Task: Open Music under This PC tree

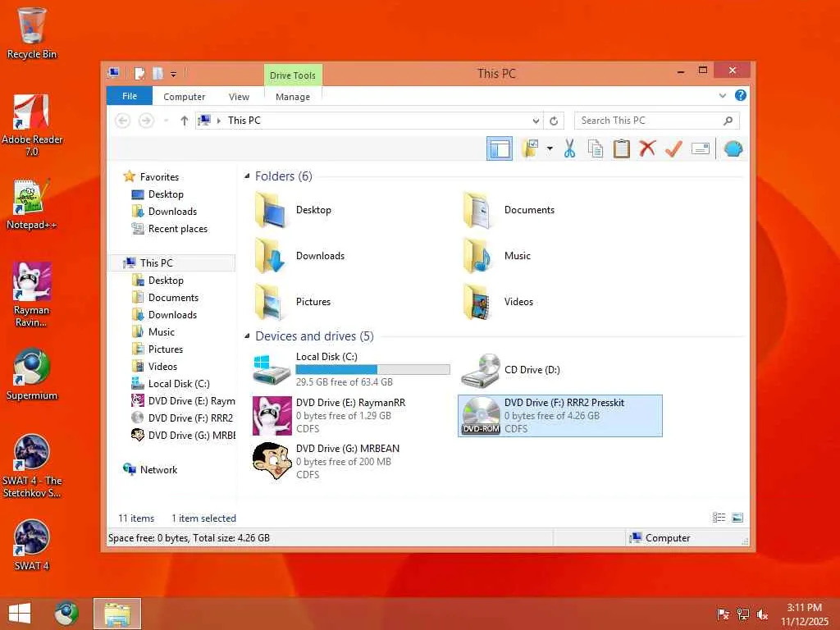Action: tap(162, 332)
